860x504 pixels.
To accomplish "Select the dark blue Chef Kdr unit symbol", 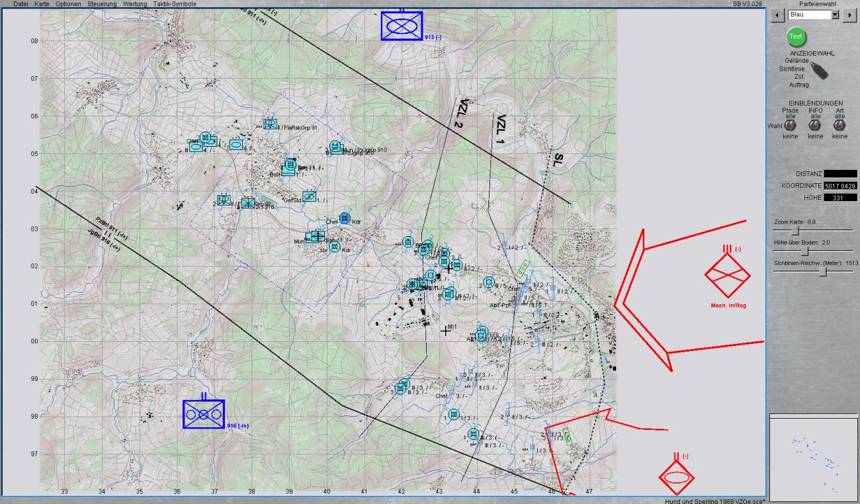I will (344, 218).
